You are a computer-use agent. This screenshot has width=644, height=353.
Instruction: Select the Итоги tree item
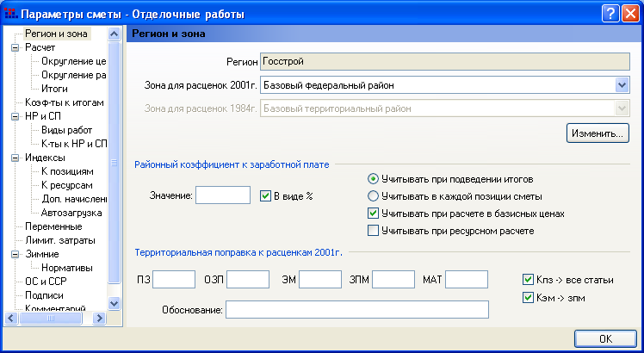[x=54, y=89]
